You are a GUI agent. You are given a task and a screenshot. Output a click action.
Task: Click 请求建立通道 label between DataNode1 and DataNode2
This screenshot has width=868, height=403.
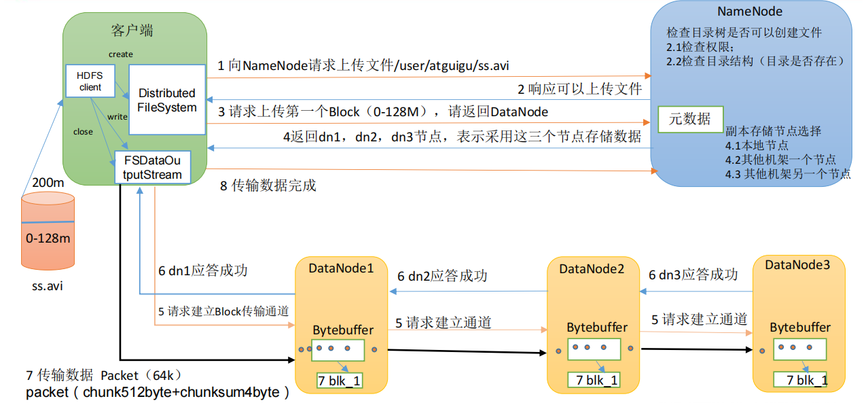(x=444, y=323)
